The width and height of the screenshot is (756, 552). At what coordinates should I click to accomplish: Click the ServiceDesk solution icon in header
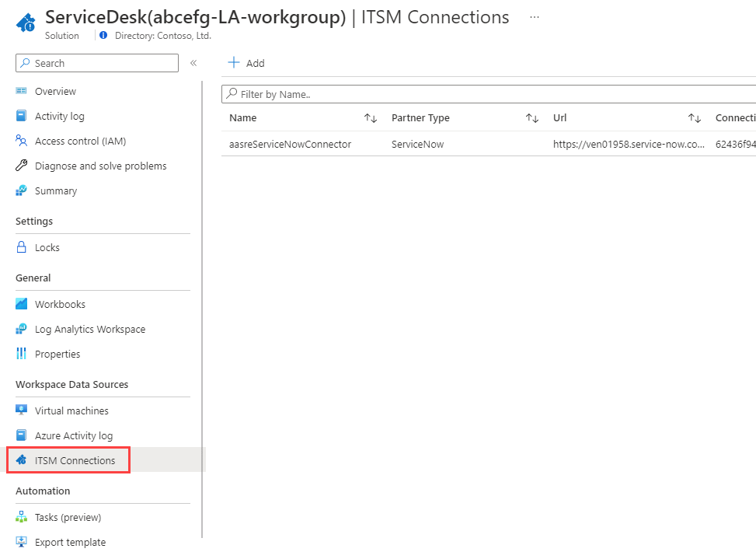tap(26, 23)
